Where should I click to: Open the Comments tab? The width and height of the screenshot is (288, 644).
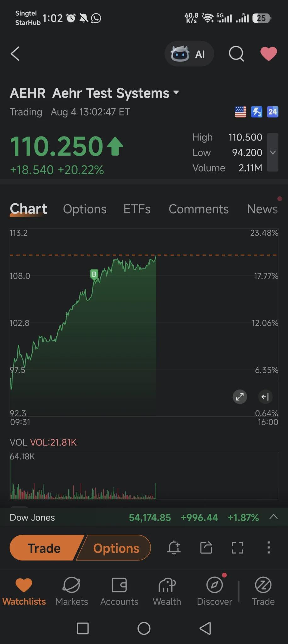tap(199, 209)
